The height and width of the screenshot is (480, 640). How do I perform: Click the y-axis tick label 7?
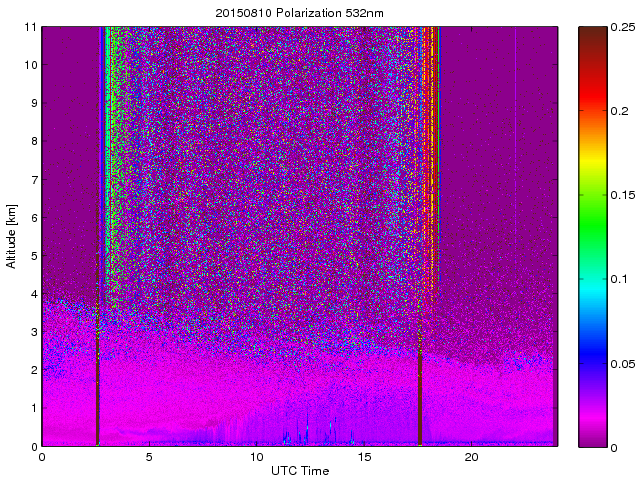32,180
